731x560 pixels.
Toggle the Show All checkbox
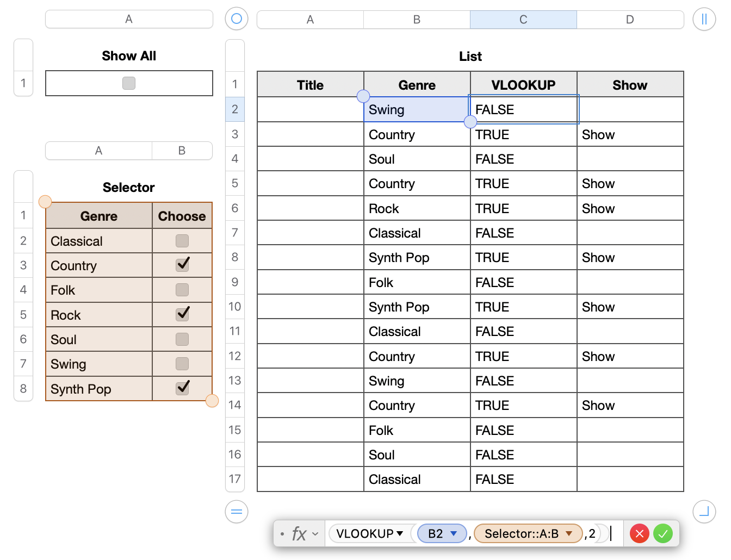[129, 83]
